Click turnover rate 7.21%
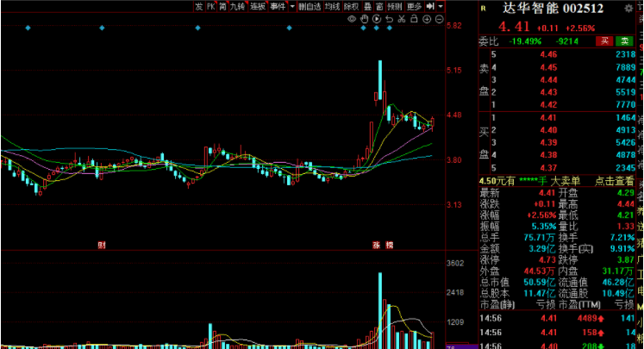This screenshot has width=644, height=349. (622, 237)
